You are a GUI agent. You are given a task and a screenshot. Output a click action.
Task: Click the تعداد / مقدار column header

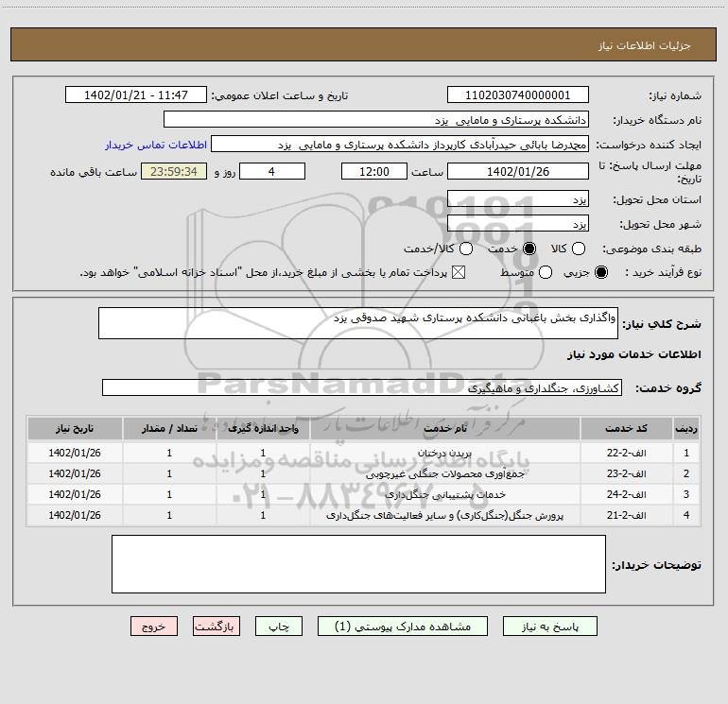tap(169, 428)
